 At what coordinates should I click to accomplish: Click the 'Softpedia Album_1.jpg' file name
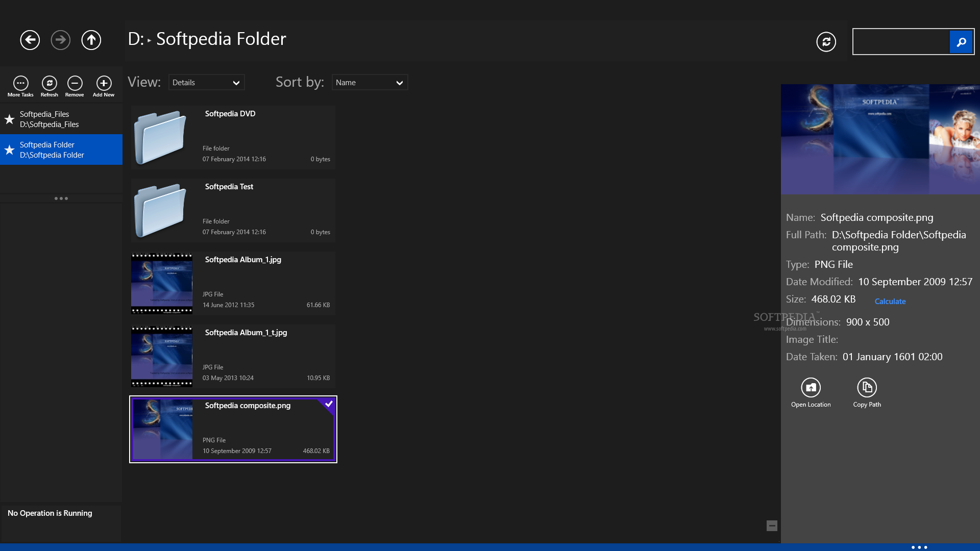point(243,260)
